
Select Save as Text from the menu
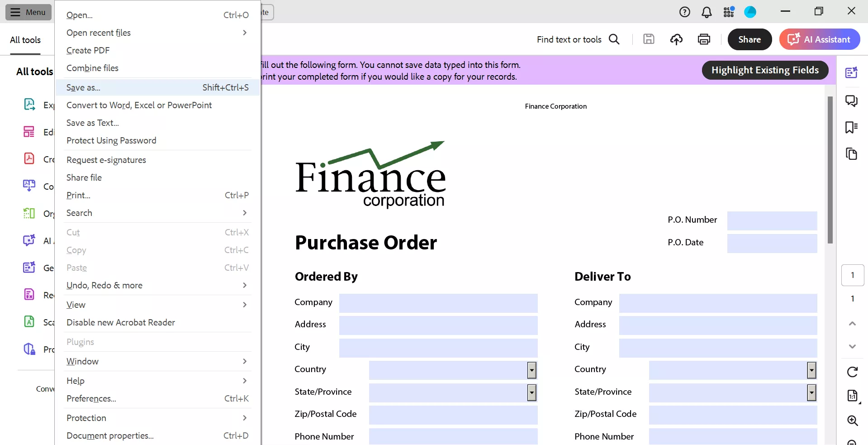click(x=92, y=123)
